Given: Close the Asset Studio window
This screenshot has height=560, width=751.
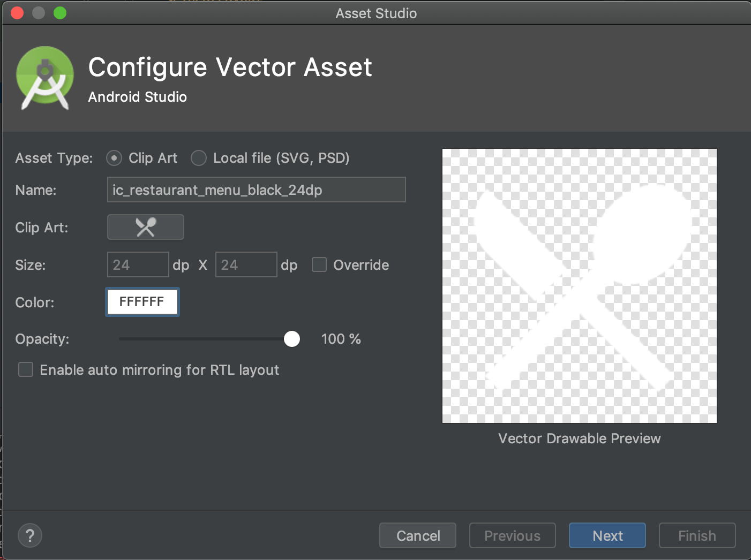Looking at the screenshot, I should tap(17, 13).
